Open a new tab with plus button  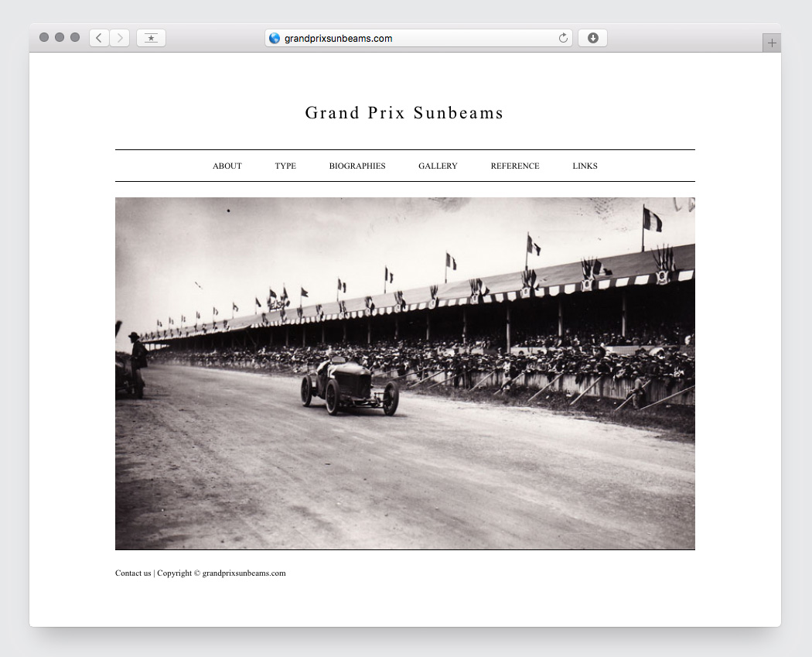771,43
